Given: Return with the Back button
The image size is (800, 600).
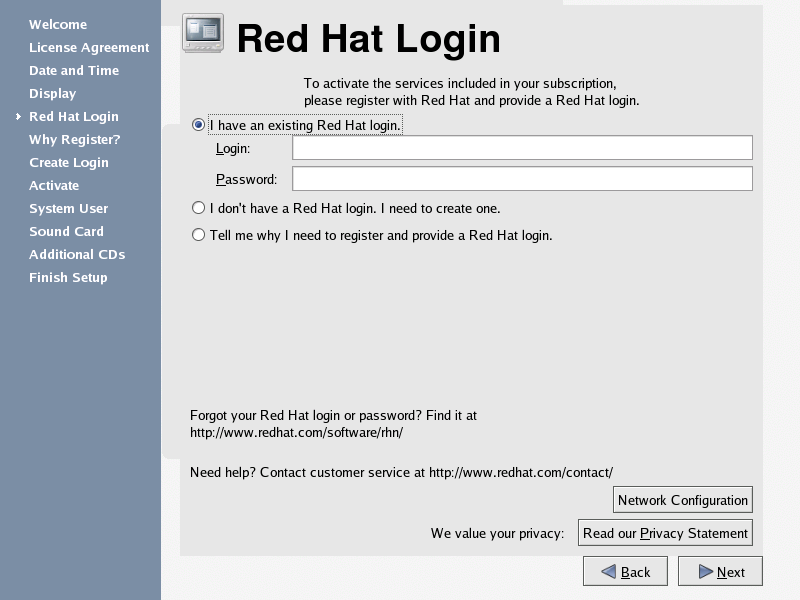Looking at the screenshot, I should 625,572.
